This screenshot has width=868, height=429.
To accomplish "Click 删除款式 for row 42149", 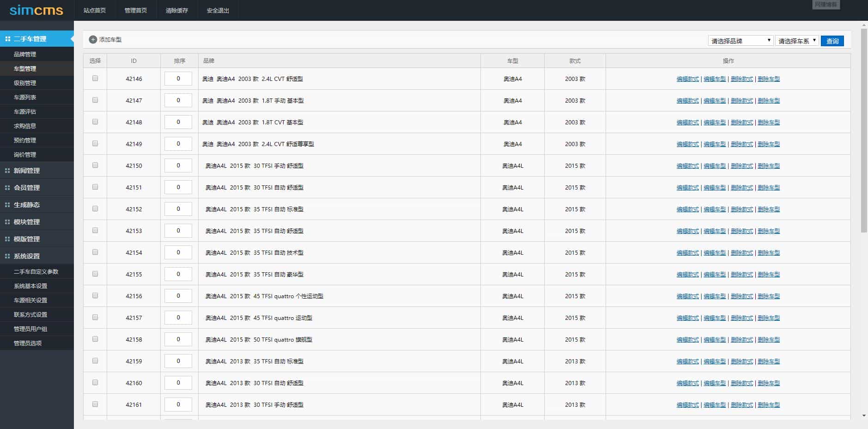I will pyautogui.click(x=742, y=144).
